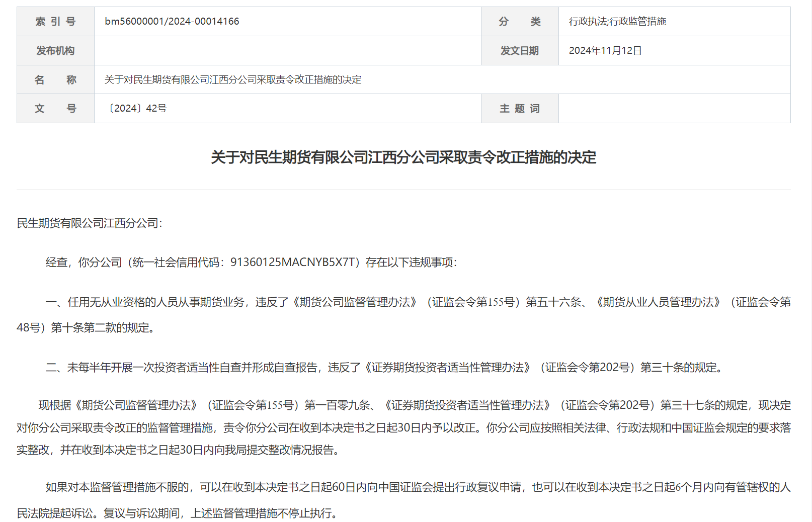The image size is (812, 522).
Task: Click the date 2024年11月12日
Action: pyautogui.click(x=605, y=50)
